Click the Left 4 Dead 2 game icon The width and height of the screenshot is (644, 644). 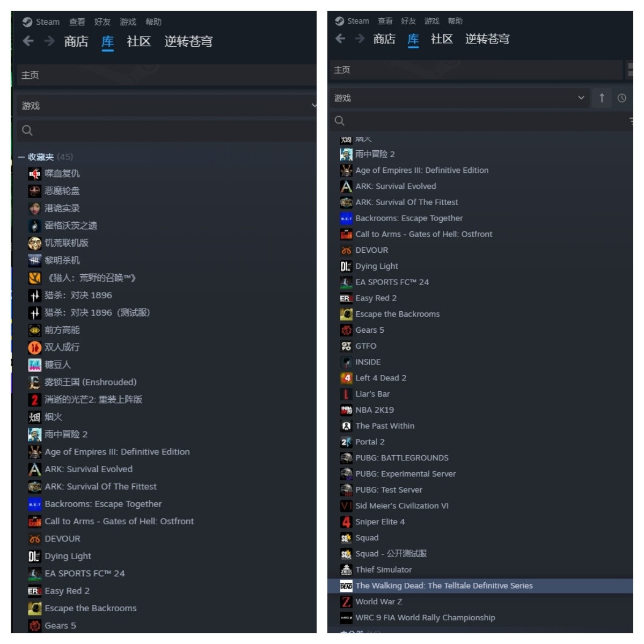(346, 378)
